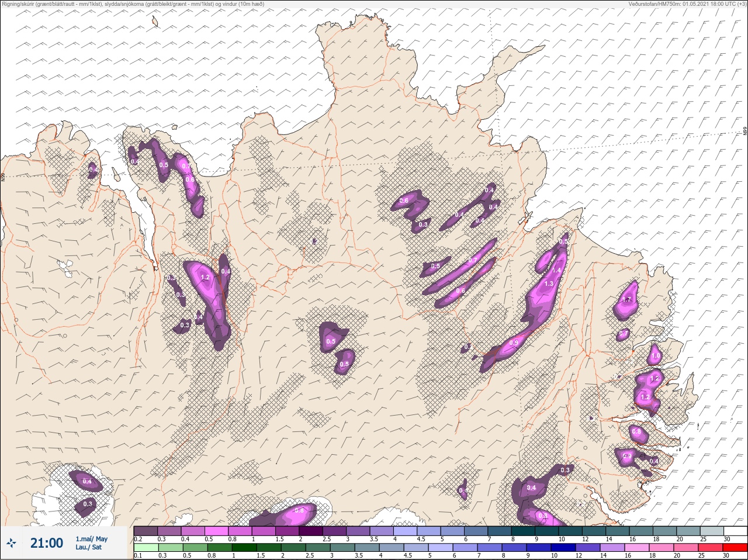Click the 1.0 precipitation value on the map

[x=655, y=355]
